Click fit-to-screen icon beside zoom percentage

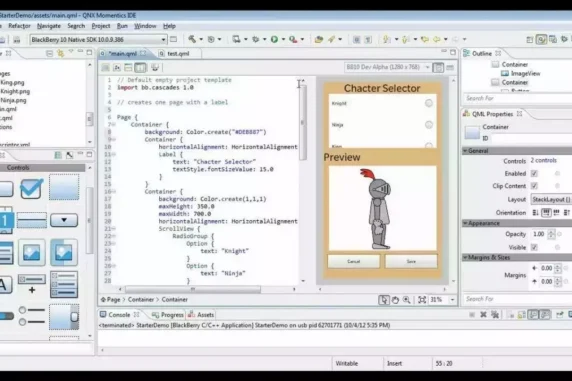(x=422, y=300)
